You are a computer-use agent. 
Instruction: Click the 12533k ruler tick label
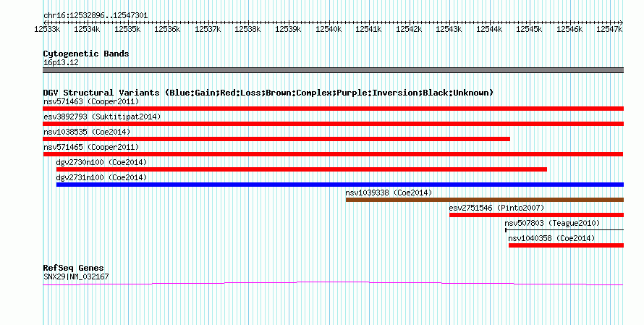click(46, 30)
